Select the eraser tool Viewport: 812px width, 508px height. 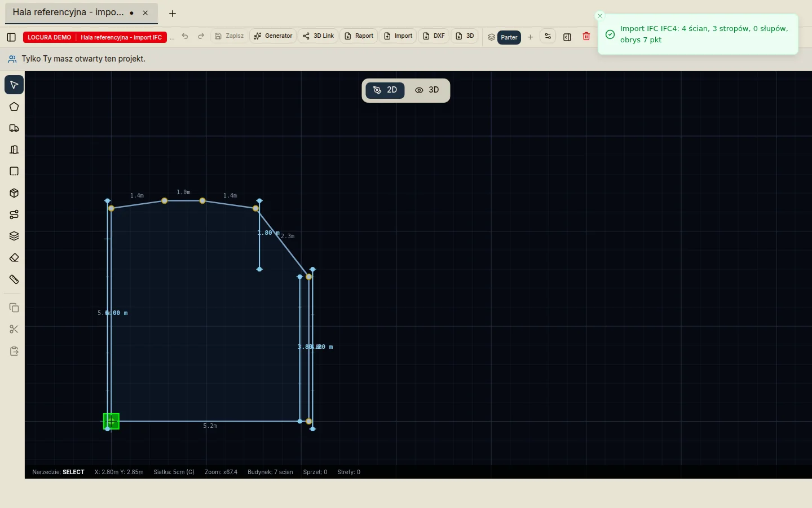[x=14, y=257]
